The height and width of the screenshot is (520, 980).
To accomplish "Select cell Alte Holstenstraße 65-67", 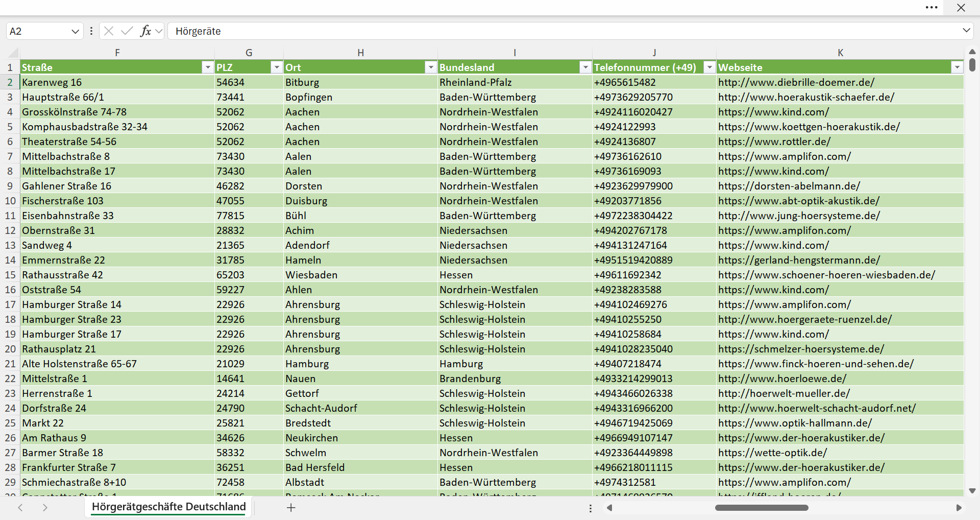I will (x=117, y=364).
